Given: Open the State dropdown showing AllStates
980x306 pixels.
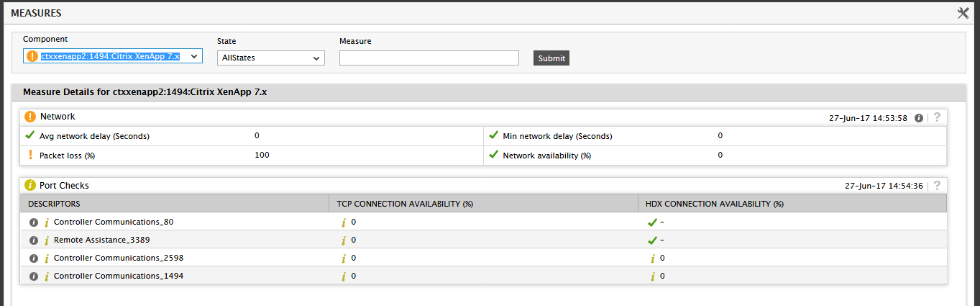Looking at the screenshot, I should [271, 58].
